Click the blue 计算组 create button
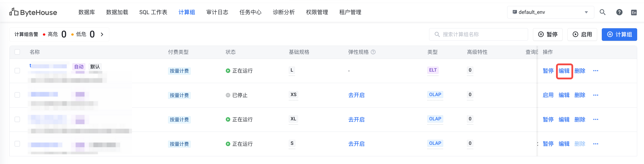 [619, 34]
